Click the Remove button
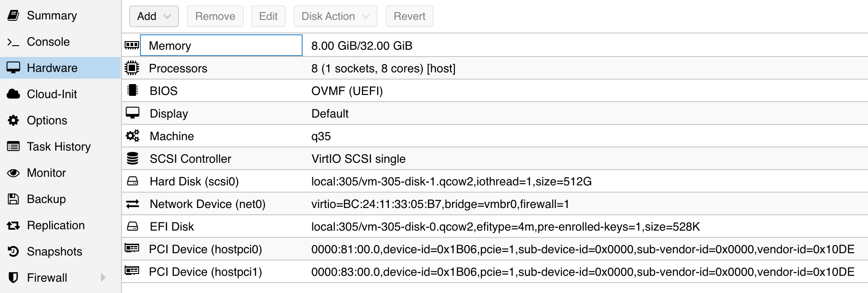The image size is (868, 293). click(215, 16)
